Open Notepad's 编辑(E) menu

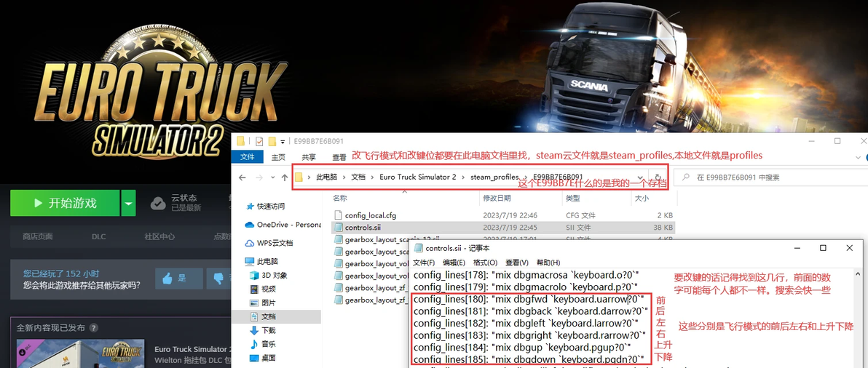(x=454, y=263)
